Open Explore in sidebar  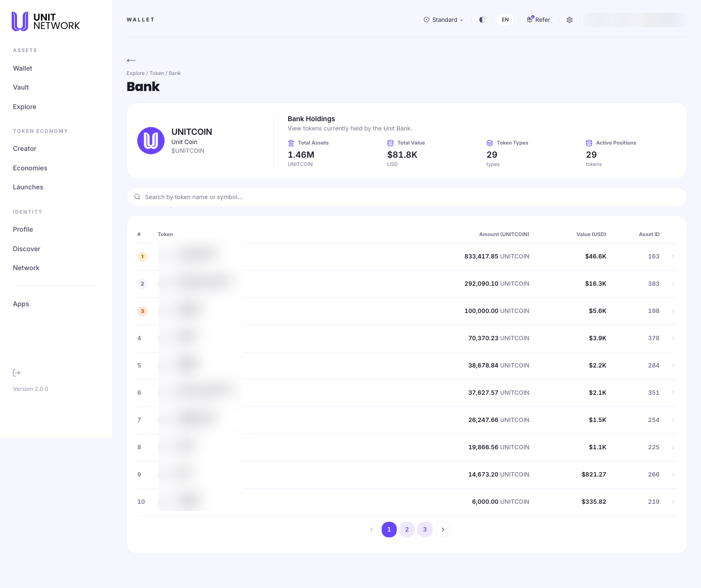[x=24, y=107]
